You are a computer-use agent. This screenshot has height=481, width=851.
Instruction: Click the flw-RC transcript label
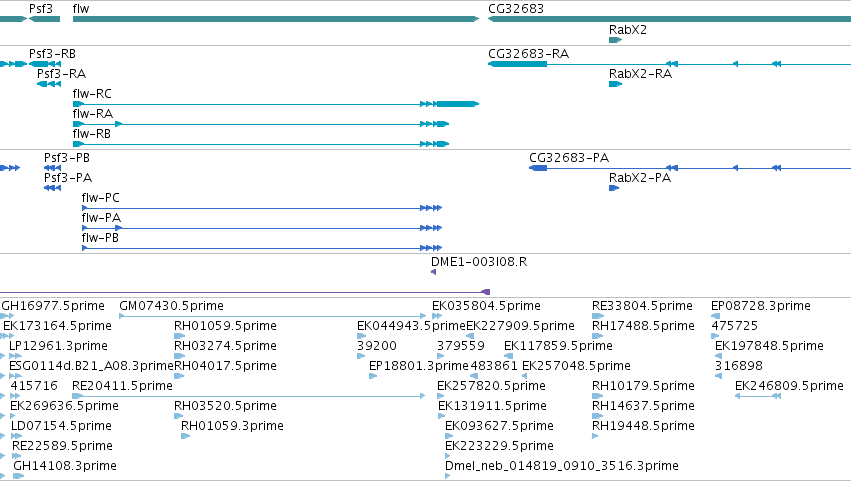click(92, 94)
